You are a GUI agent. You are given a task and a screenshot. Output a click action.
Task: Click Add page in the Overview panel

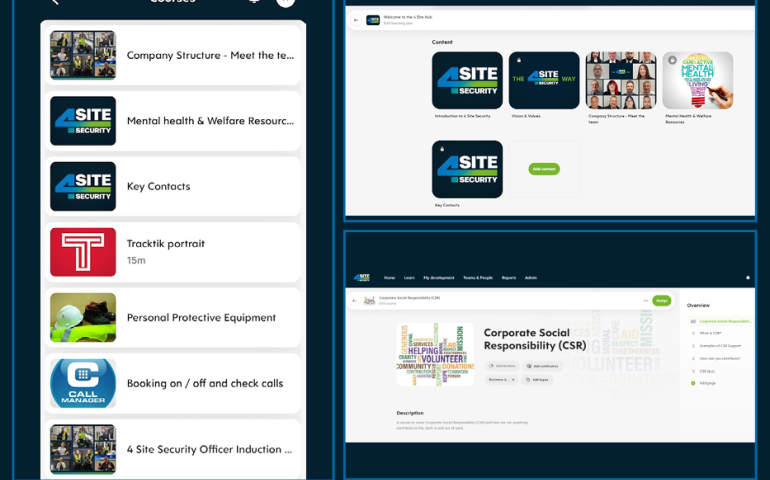coord(707,383)
